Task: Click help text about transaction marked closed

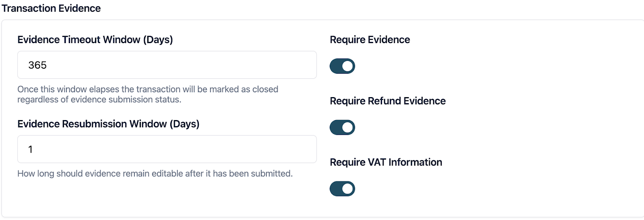Action: 148,89
